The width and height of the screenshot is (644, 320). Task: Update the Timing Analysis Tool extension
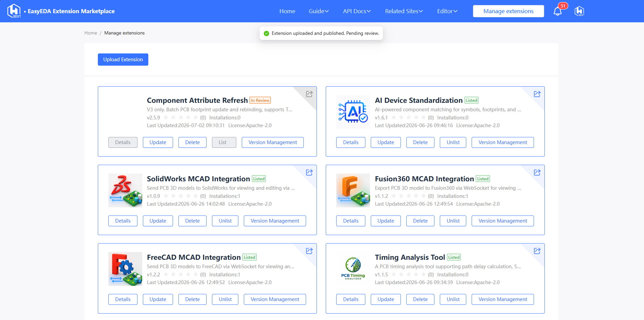386,299
